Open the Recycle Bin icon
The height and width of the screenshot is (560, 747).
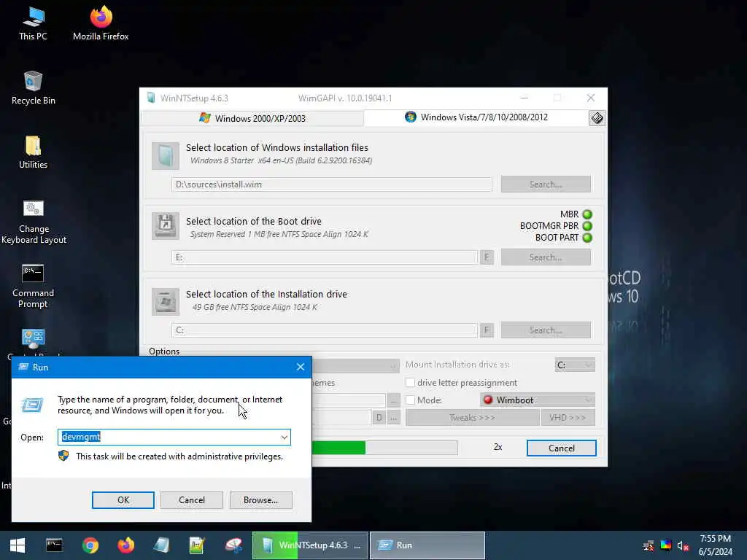pos(33,88)
